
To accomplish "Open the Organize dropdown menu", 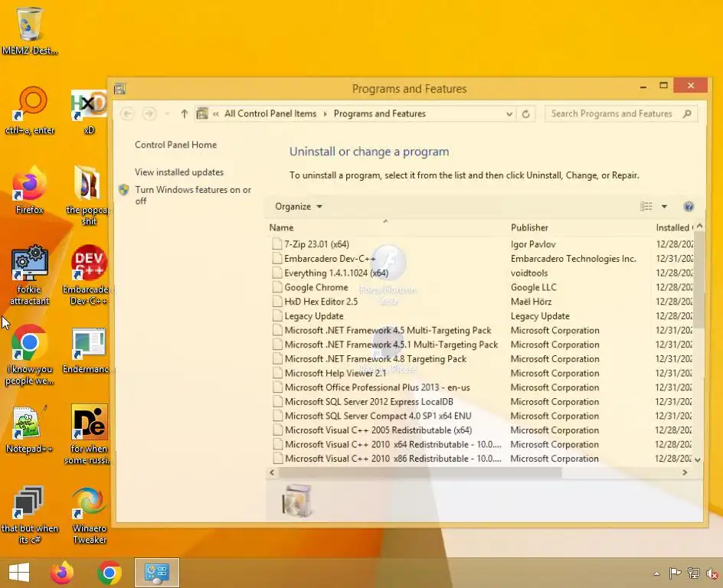I will point(299,207).
